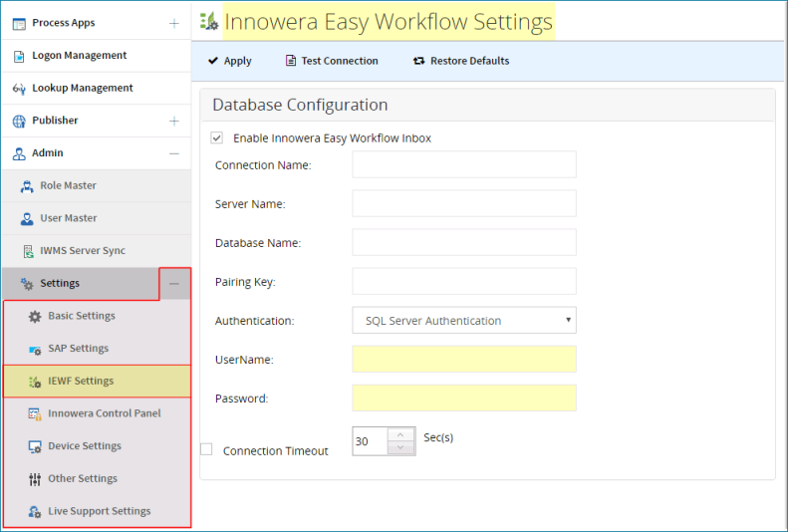788x532 pixels.
Task: Increase the connection timeout value
Action: pos(400,435)
